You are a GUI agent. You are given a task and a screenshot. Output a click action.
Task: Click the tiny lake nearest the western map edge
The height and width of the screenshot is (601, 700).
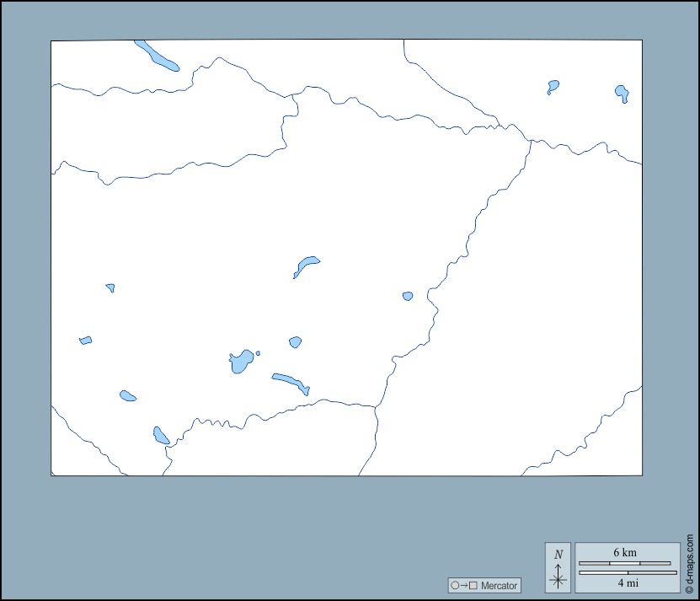[85, 341]
